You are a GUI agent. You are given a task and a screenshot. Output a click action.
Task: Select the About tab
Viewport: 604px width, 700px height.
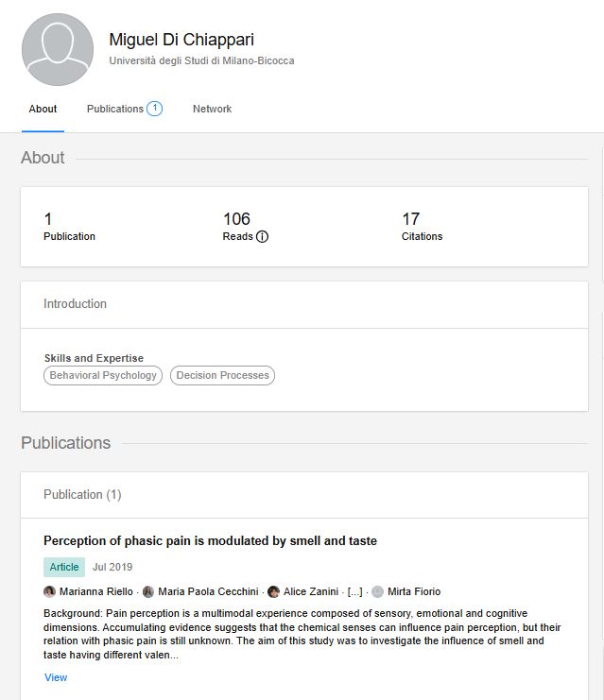[x=43, y=109]
